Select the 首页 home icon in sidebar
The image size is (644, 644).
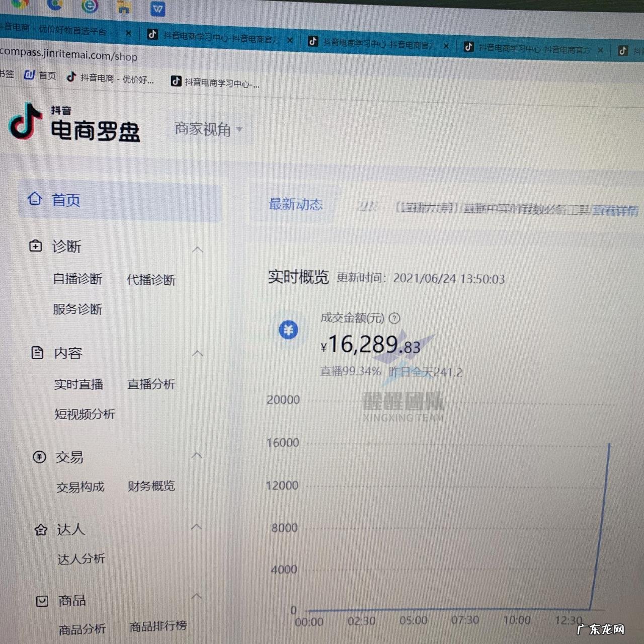tap(35, 199)
